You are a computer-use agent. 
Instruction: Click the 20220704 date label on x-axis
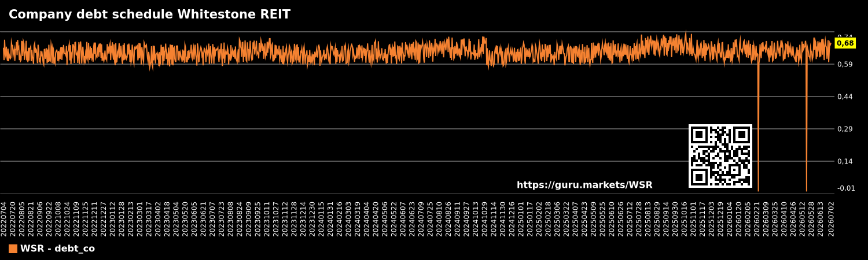(4, 219)
